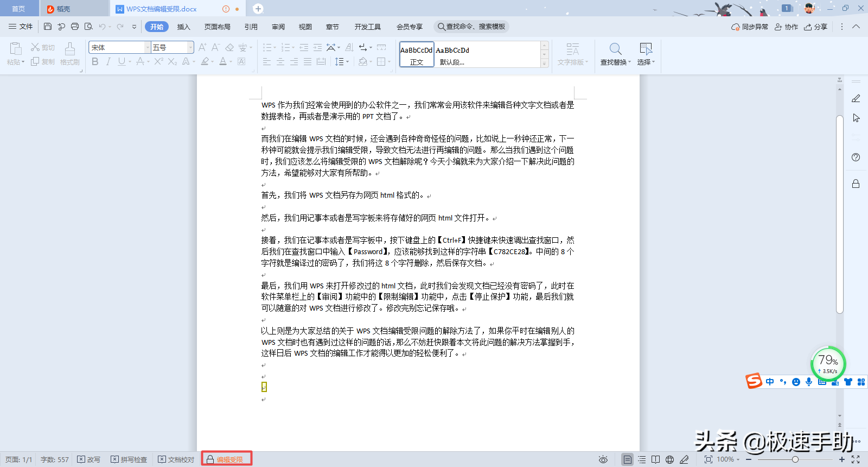The width and height of the screenshot is (868, 467).
Task: Switch to the 开发工具 Developer tab
Action: point(368,27)
